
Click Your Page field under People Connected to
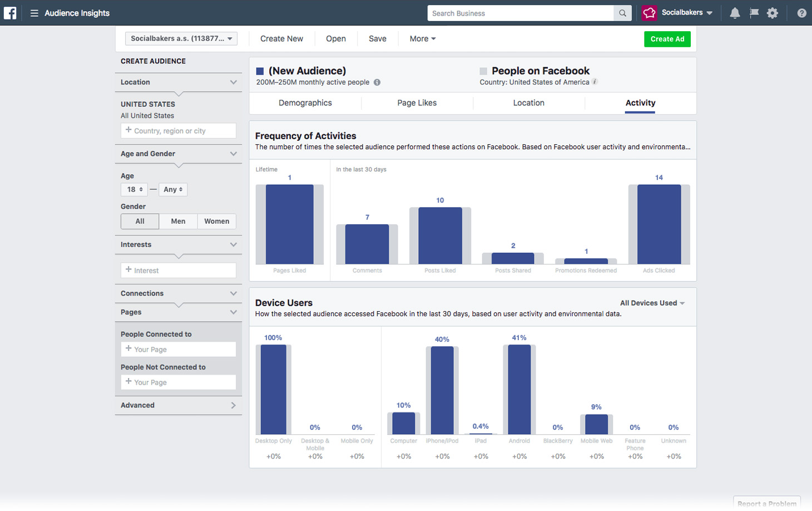(179, 350)
